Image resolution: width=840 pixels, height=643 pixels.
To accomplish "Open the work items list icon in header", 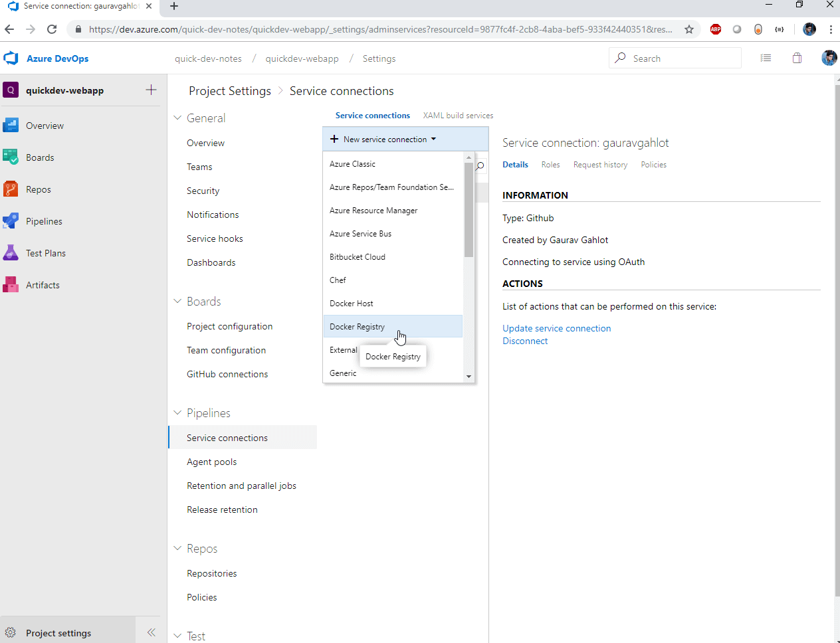I will pos(766,58).
